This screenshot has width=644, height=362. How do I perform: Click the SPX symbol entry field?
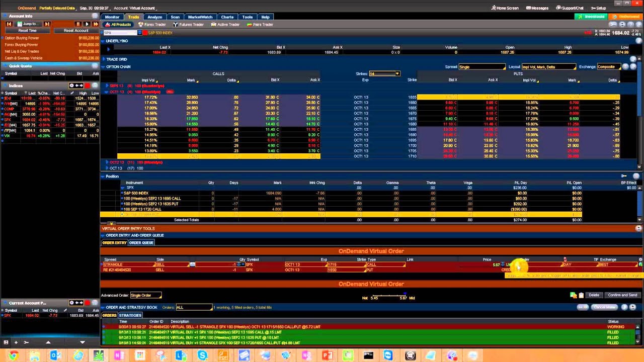(120, 33)
